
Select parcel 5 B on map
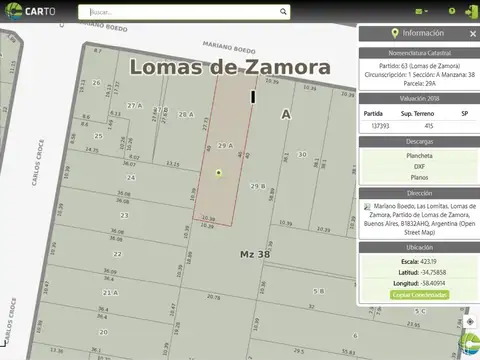pyautogui.click(x=319, y=291)
